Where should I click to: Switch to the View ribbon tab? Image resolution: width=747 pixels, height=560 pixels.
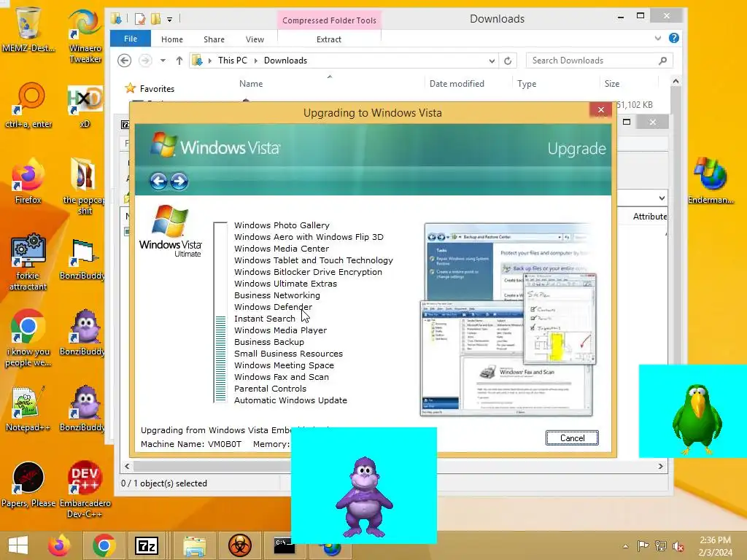click(255, 39)
